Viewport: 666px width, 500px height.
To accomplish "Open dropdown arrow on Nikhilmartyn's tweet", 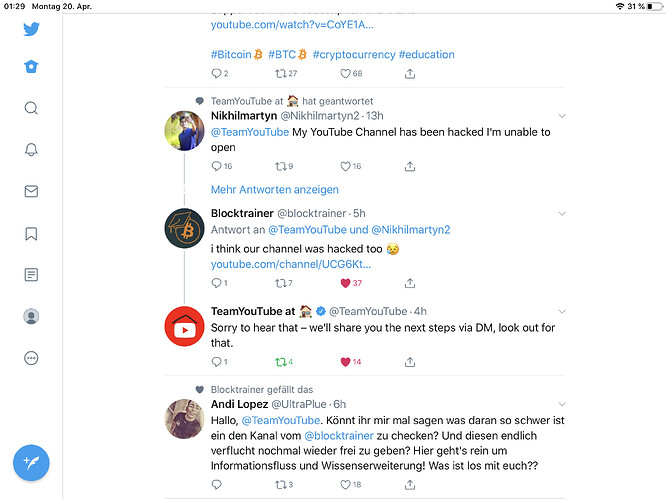I will tap(562, 116).
